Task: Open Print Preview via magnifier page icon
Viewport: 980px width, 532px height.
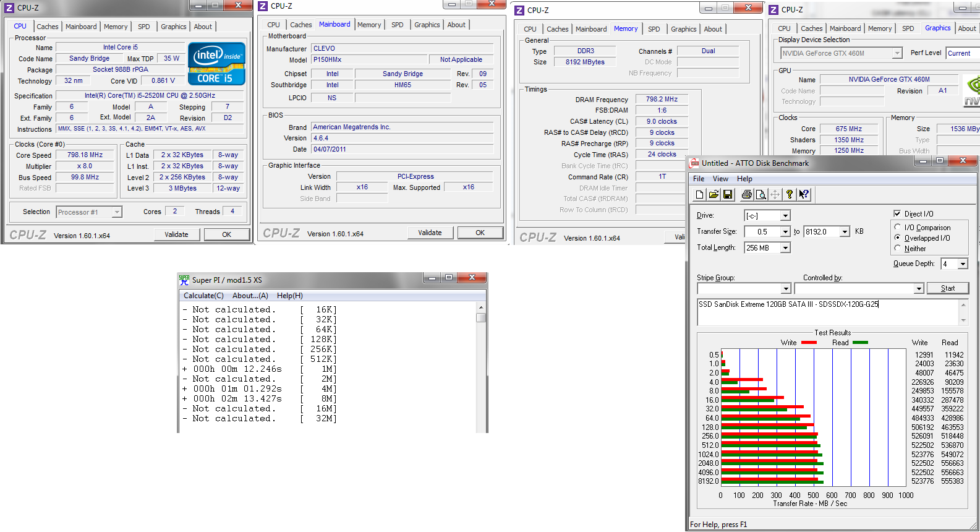Action: point(761,195)
